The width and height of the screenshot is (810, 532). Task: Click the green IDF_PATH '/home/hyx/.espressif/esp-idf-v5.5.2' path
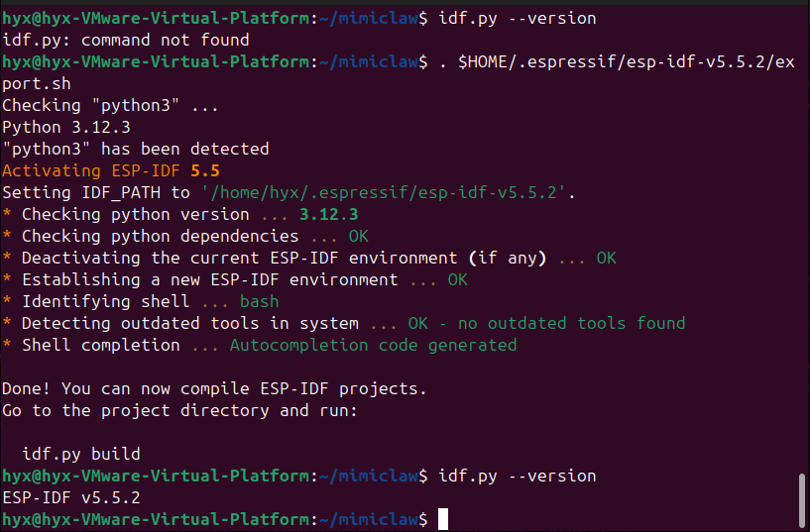(x=384, y=192)
